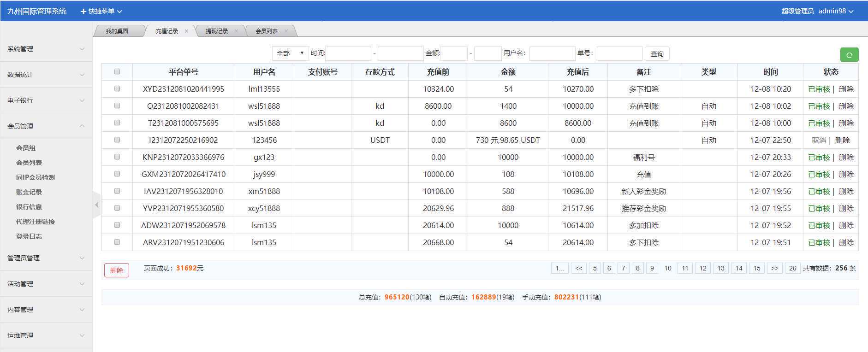Focus the end time input field
Image resolution: width=868 pixels, height=352 pixels.
pyautogui.click(x=400, y=53)
